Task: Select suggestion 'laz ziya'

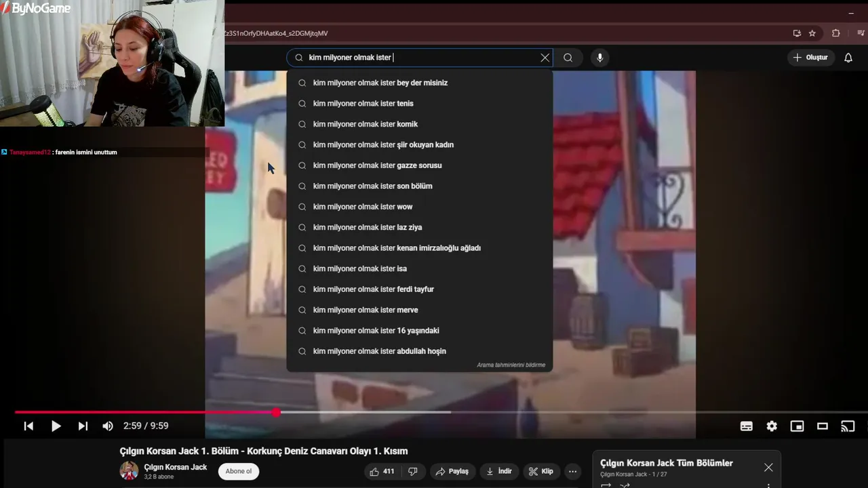Action: (419, 228)
